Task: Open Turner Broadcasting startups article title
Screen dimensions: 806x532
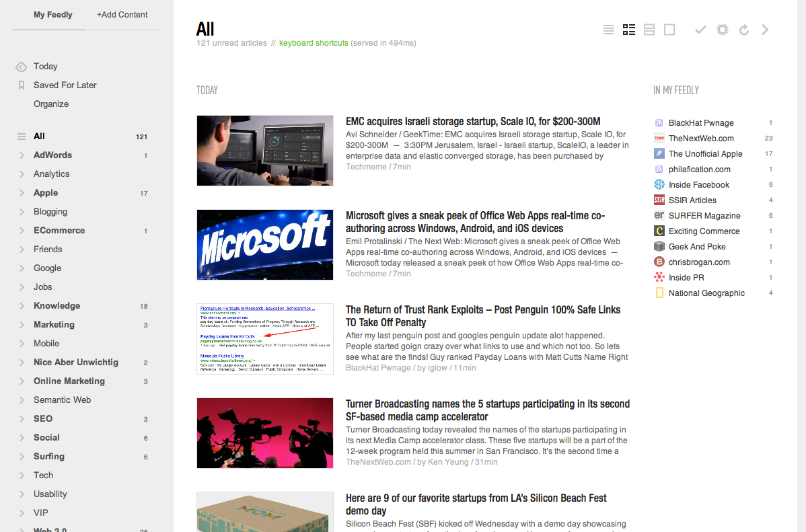Action: [487, 410]
